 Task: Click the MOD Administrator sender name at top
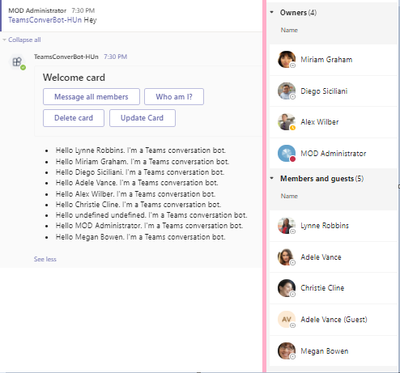coord(37,11)
